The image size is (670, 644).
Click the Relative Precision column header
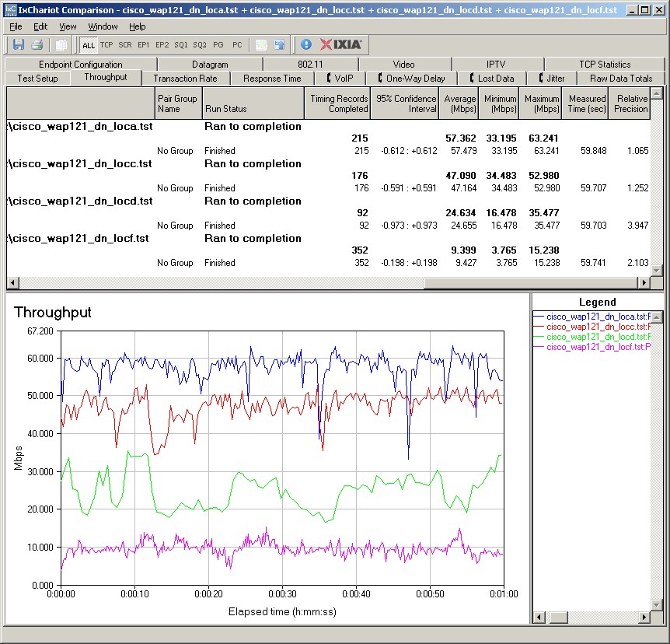point(630,103)
